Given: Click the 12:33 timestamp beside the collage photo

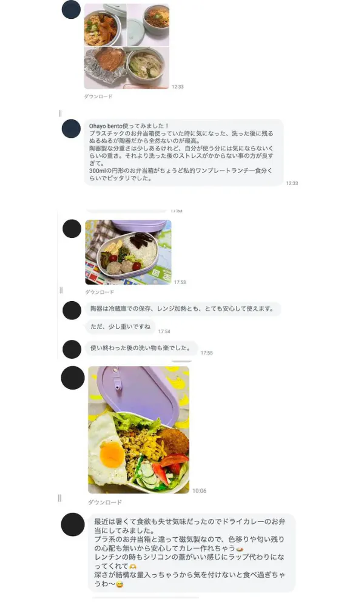Looking at the screenshot, I should point(178,87).
